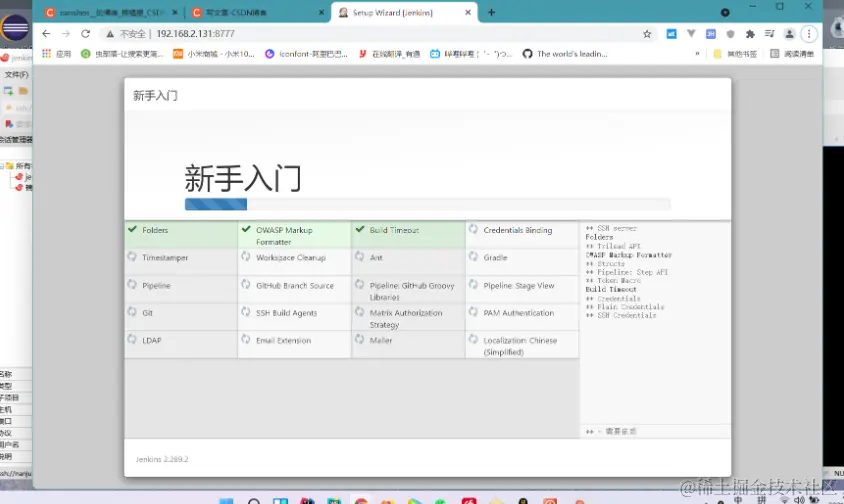Click the Localization: Chinese (Simplified) cell
The width and height of the screenshot is (844, 504).
522,345
